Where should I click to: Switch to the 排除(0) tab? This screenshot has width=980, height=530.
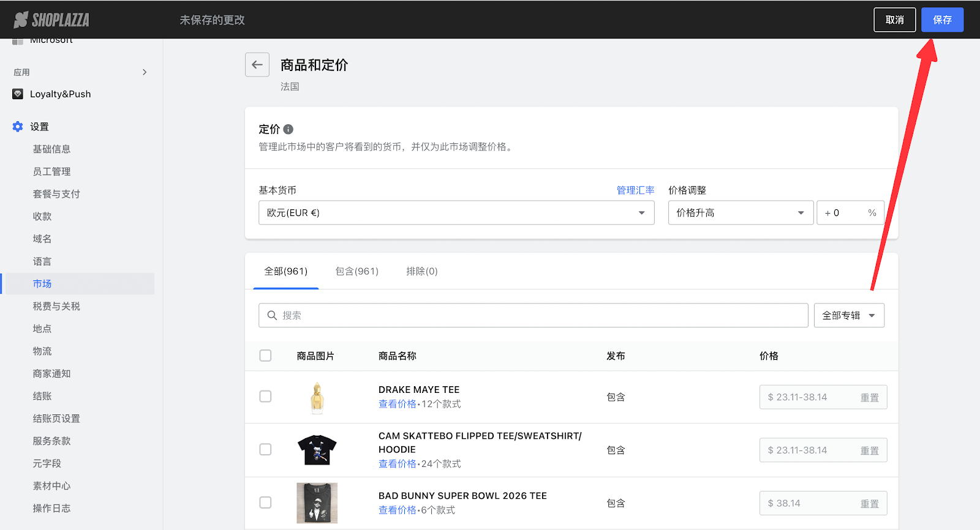pyautogui.click(x=421, y=271)
